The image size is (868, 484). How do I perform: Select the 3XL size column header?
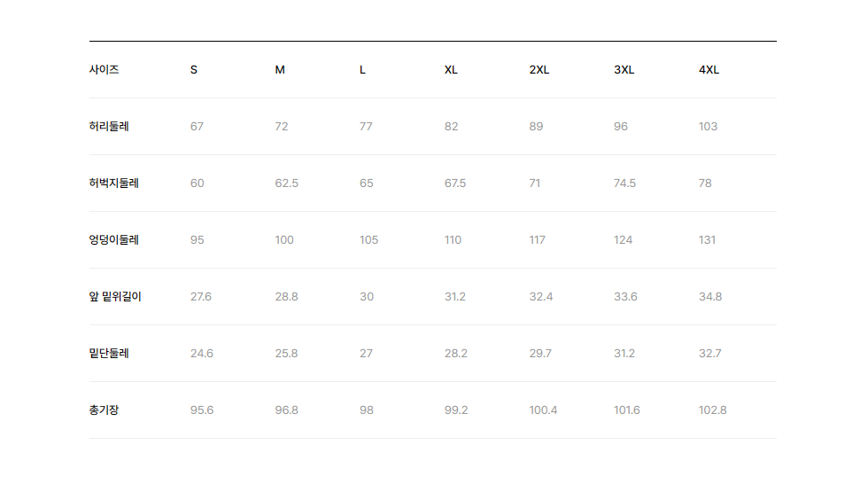coord(624,70)
